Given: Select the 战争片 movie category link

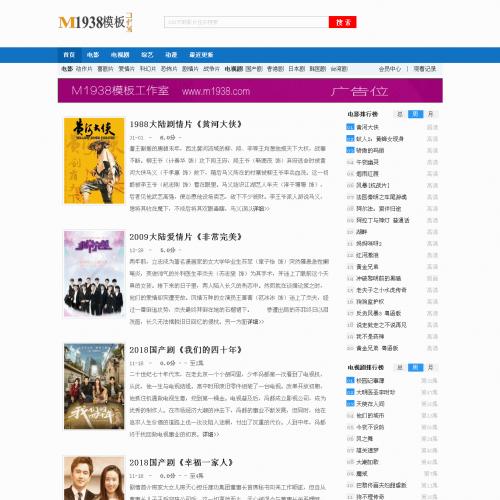Looking at the screenshot, I should [211, 69].
